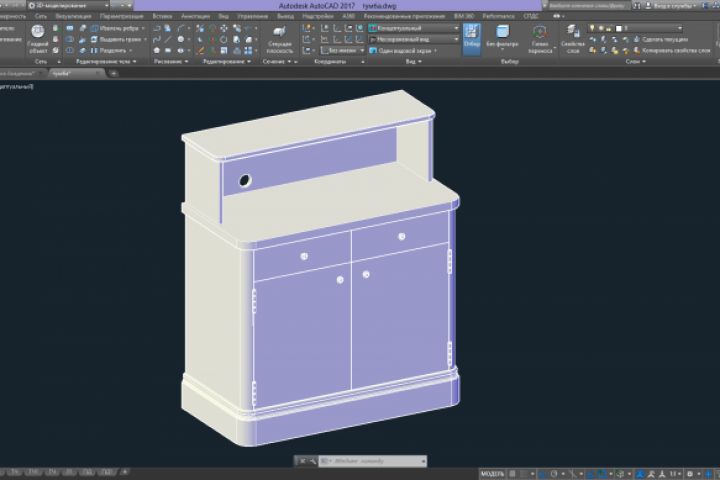Open the Надстройки ribbon tab
Screen dimensions: 720x480
tap(318, 16)
